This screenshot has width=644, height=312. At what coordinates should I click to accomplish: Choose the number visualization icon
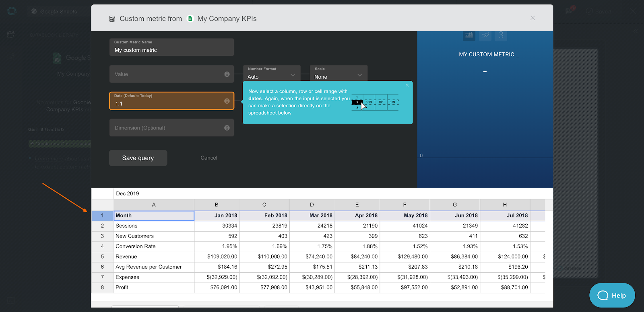pyautogui.click(x=501, y=35)
